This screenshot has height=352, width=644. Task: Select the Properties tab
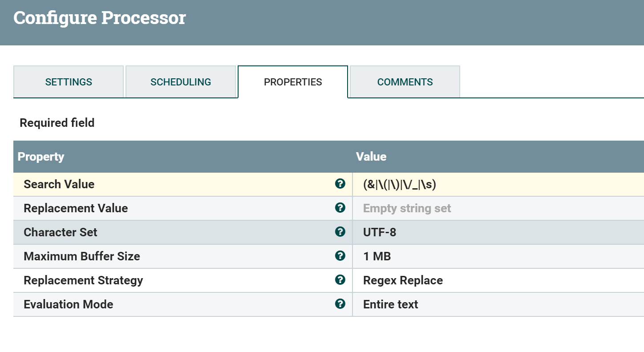tap(293, 82)
